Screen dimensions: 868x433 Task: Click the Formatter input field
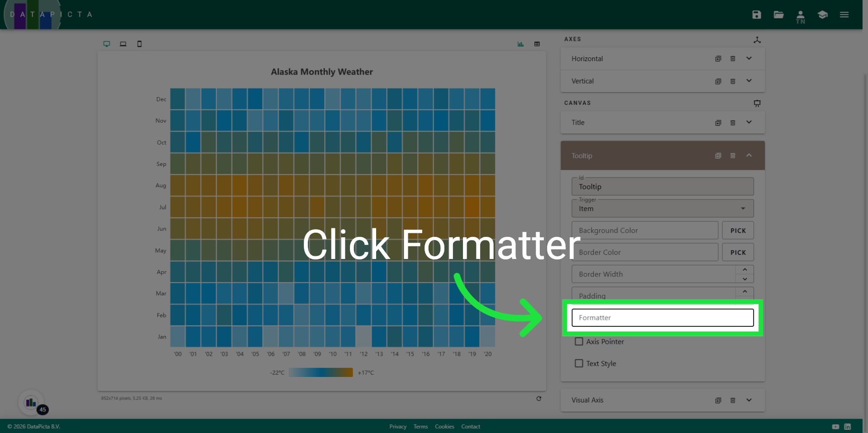click(663, 318)
